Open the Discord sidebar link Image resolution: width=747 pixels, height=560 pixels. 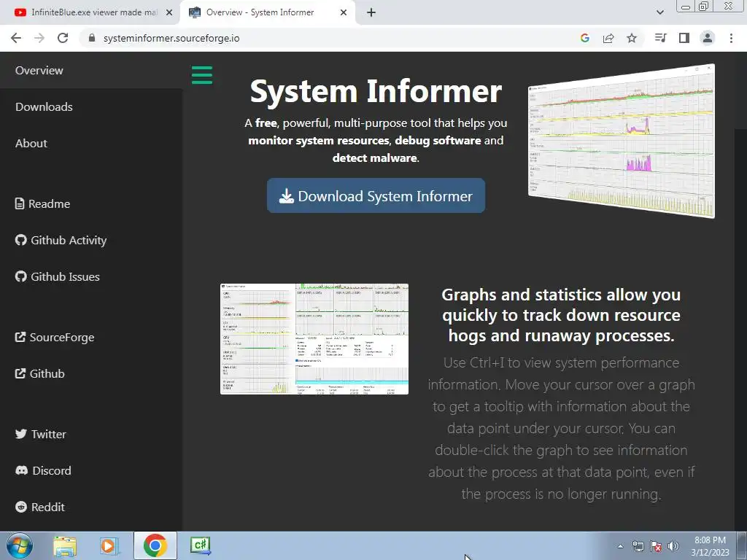(x=43, y=470)
